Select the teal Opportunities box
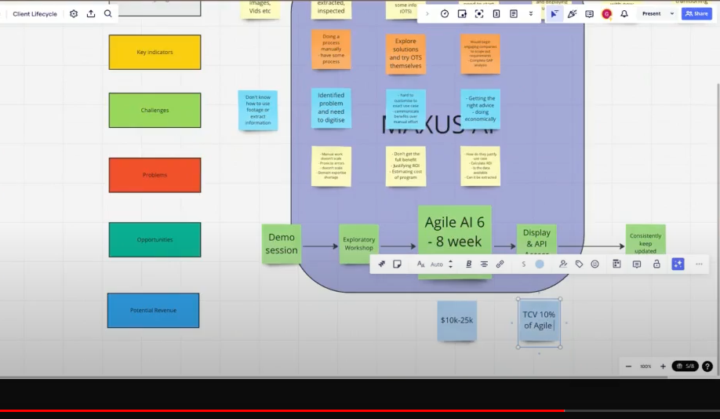The image size is (720, 419). pos(155,240)
